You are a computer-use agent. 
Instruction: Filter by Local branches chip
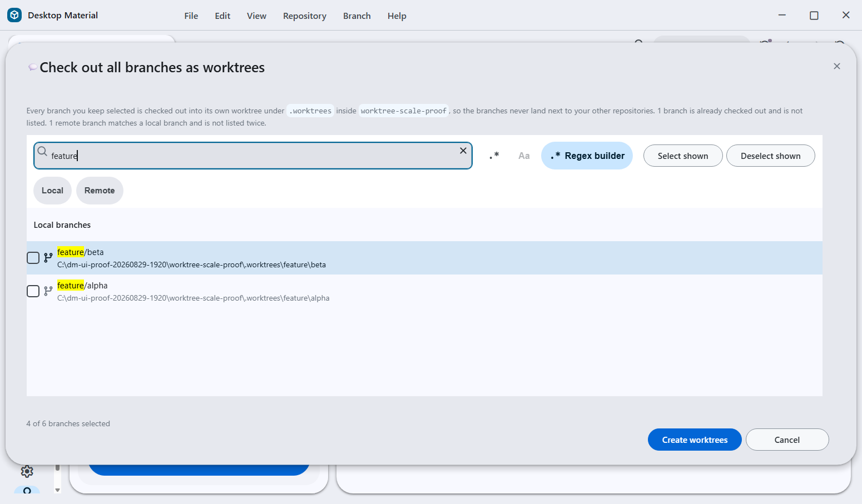(52, 191)
